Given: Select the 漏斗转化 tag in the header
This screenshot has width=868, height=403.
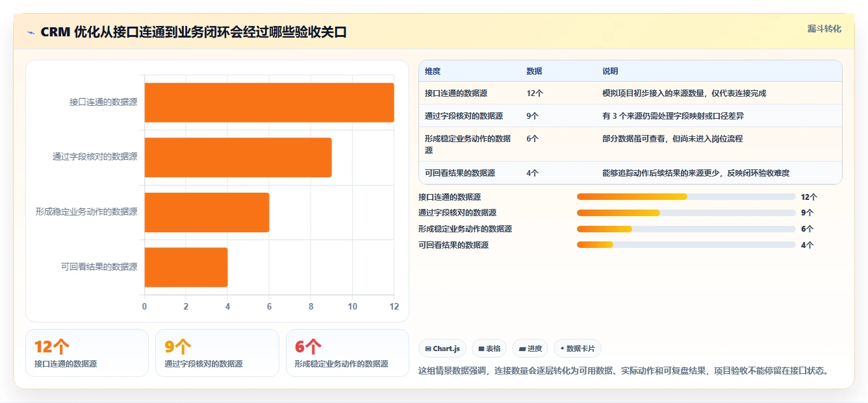Looking at the screenshot, I should point(824,29).
